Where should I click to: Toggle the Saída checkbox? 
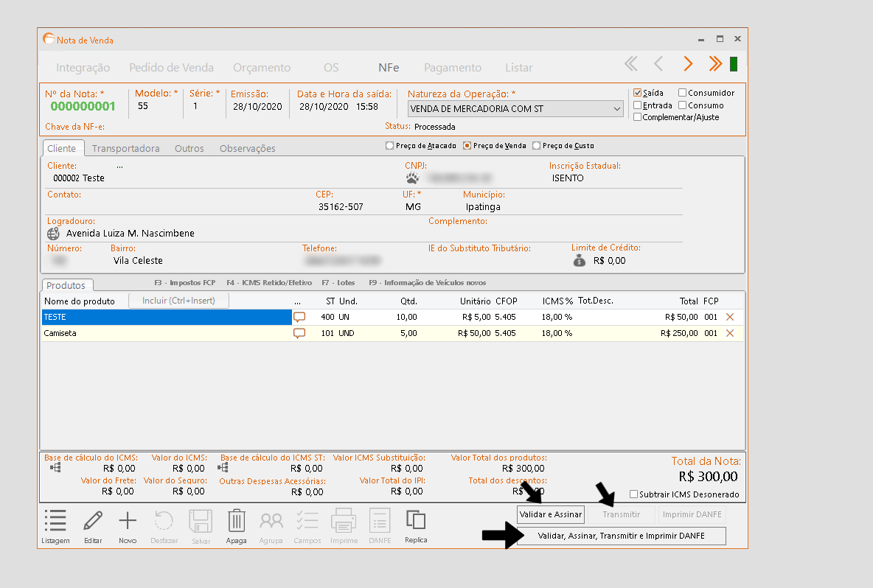pyautogui.click(x=638, y=93)
